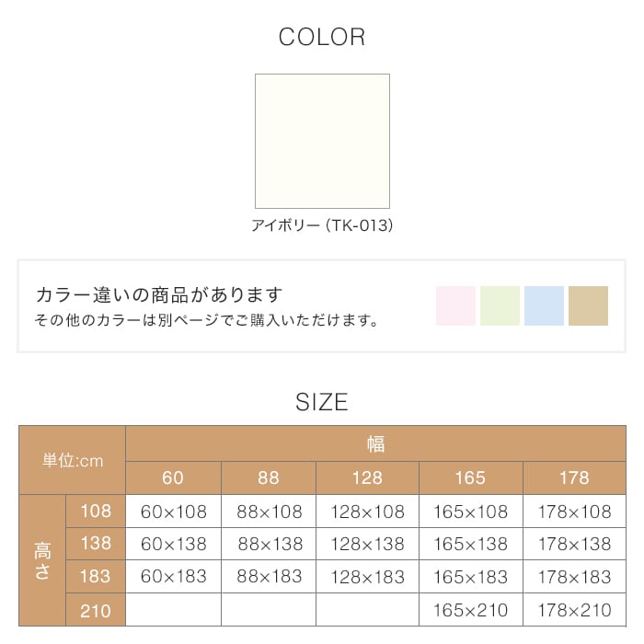Choose the 178×210 size cell
This screenshot has height=644, width=644.
tap(574, 610)
